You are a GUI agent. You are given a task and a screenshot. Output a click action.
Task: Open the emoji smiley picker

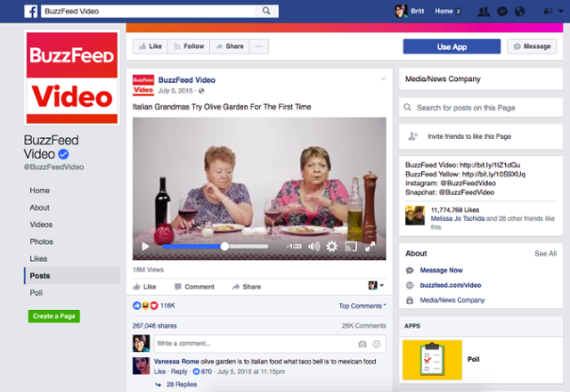377,344
